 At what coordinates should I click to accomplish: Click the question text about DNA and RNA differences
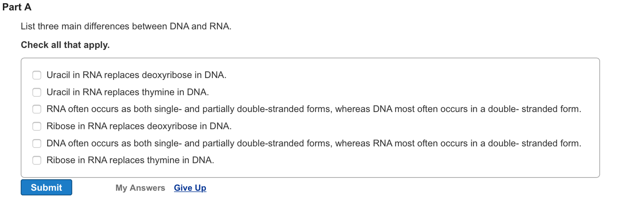coord(126,26)
